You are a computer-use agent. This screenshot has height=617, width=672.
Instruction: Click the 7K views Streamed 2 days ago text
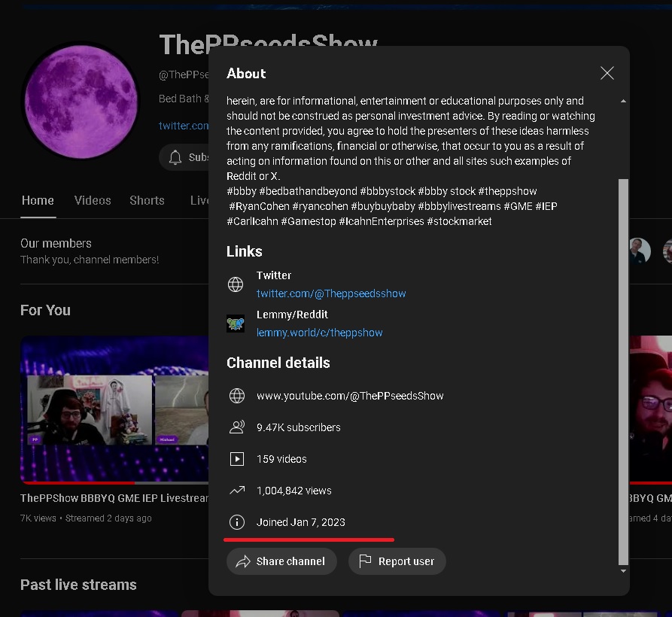(86, 518)
